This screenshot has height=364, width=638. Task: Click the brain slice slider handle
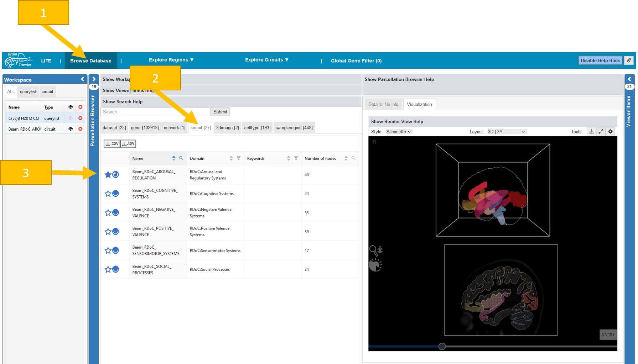coord(442,346)
